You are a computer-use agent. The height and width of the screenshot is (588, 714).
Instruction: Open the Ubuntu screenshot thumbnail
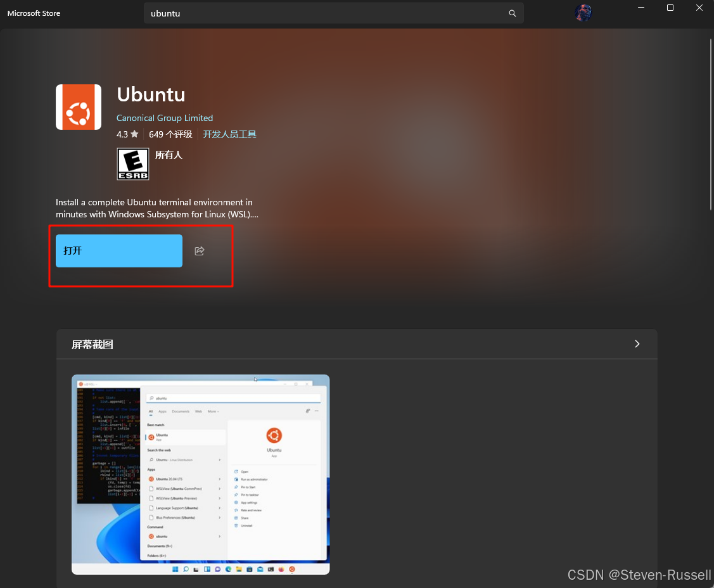(x=200, y=475)
